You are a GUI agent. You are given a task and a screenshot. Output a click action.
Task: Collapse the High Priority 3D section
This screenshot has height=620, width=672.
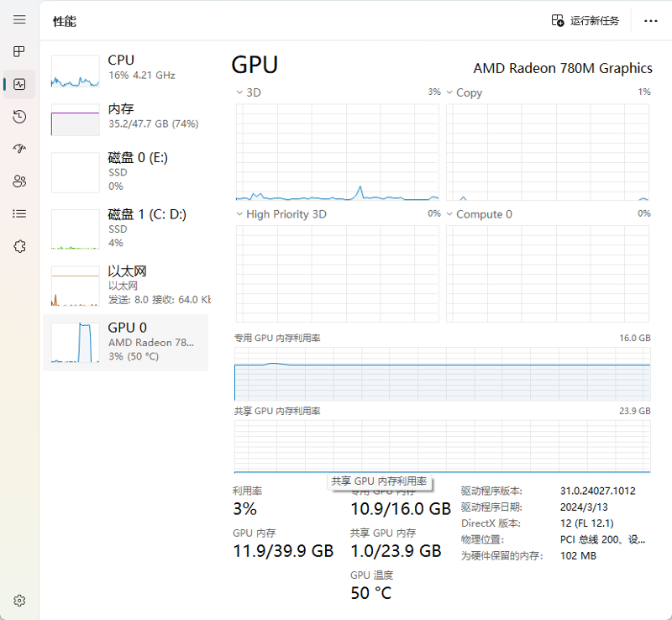point(241,214)
